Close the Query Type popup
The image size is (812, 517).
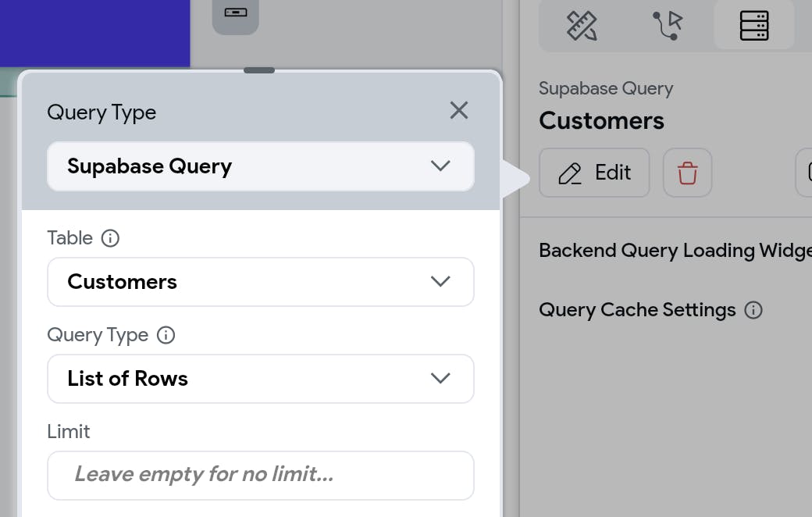(x=459, y=110)
